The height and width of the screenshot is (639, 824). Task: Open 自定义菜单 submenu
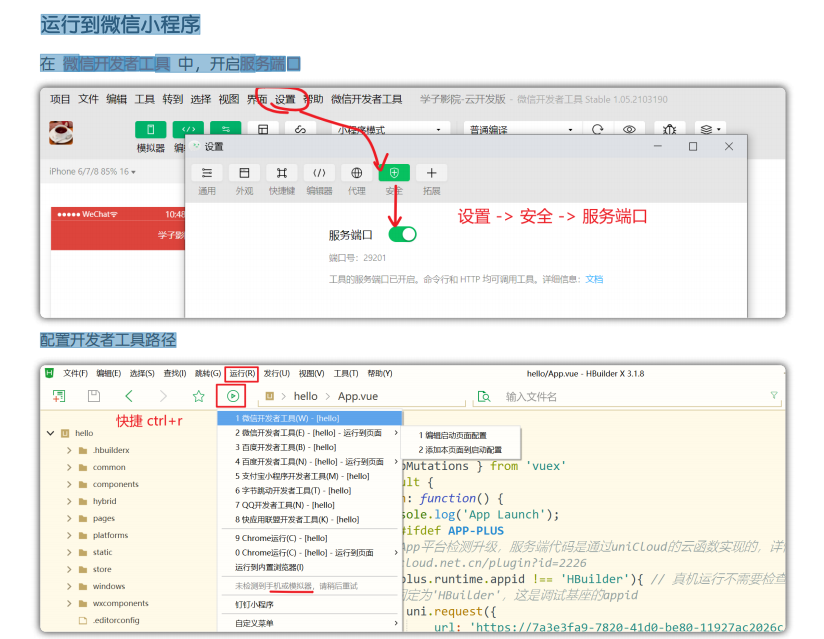[x=310, y=623]
